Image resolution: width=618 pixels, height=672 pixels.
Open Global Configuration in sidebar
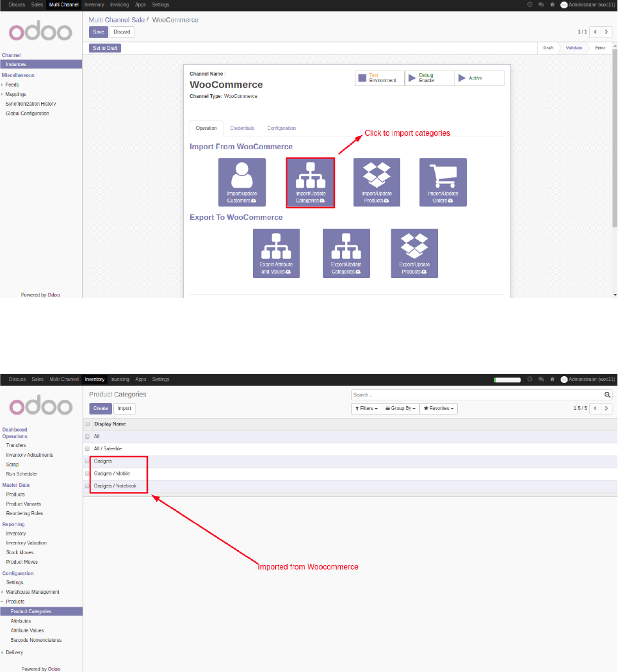click(27, 113)
